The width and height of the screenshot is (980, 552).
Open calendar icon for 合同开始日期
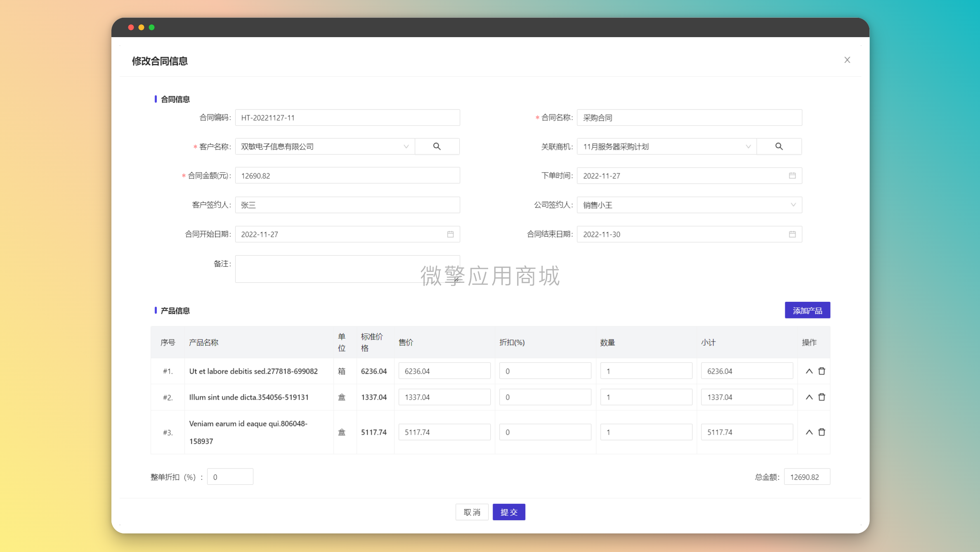tap(450, 234)
